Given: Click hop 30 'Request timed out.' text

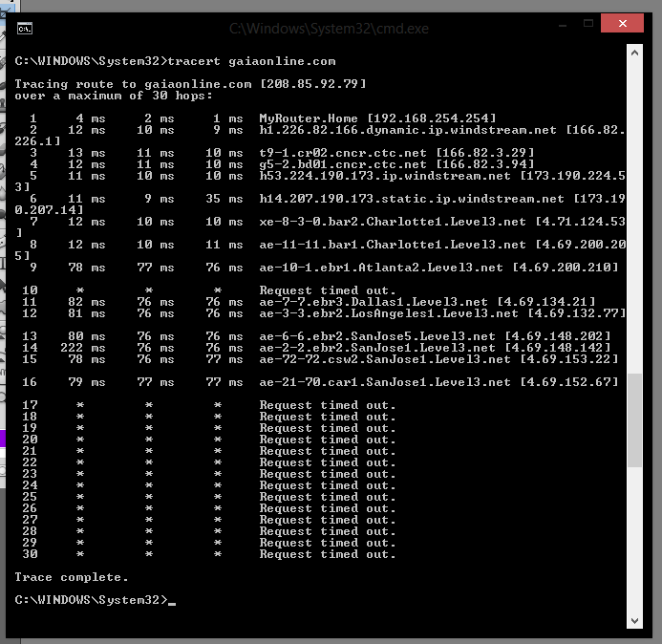Looking at the screenshot, I should (x=328, y=554).
